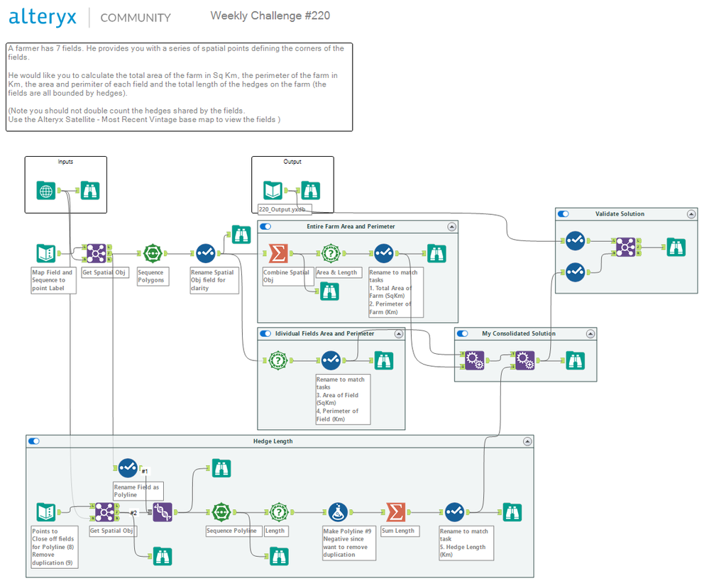709x588 pixels.
Task: Select the 'Rename to match tasks' Select tool in Entire Farm
Action: point(384,253)
